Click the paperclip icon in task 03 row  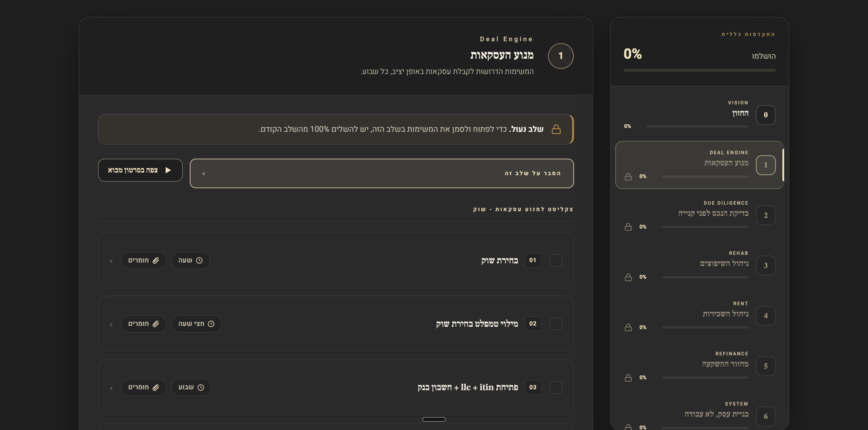pyautogui.click(x=156, y=387)
